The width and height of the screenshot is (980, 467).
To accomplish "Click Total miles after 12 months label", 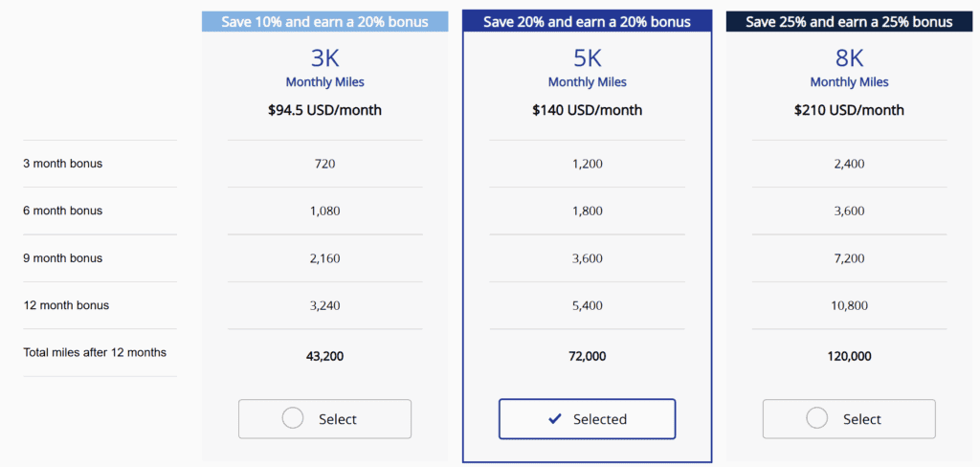I will pyautogui.click(x=95, y=352).
